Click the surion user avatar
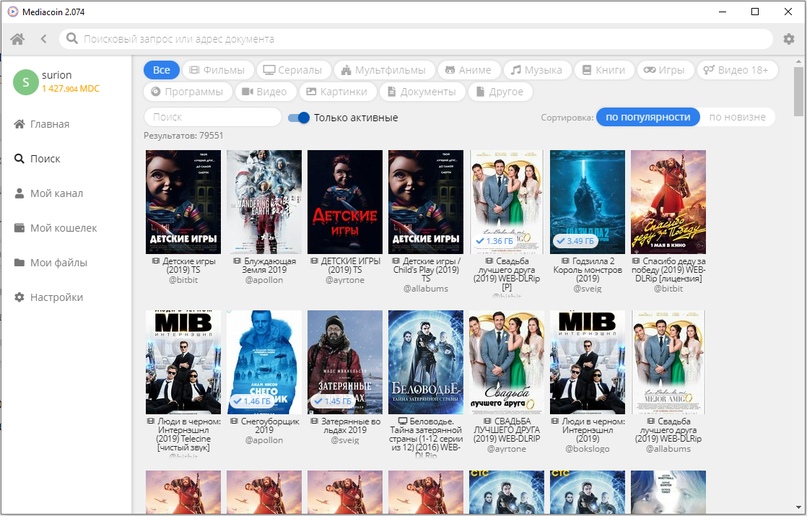The width and height of the screenshot is (807, 516). tap(25, 82)
